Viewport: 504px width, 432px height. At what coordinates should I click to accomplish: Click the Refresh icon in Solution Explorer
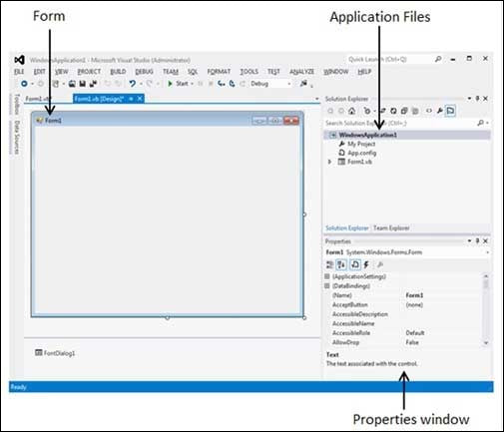(393, 111)
